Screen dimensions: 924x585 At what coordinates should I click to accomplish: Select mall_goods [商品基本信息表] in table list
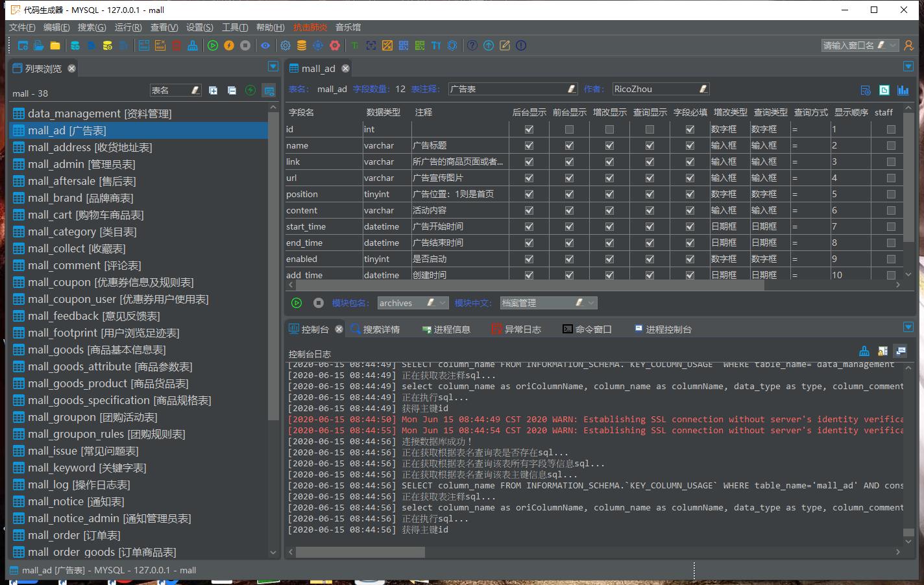click(x=138, y=350)
